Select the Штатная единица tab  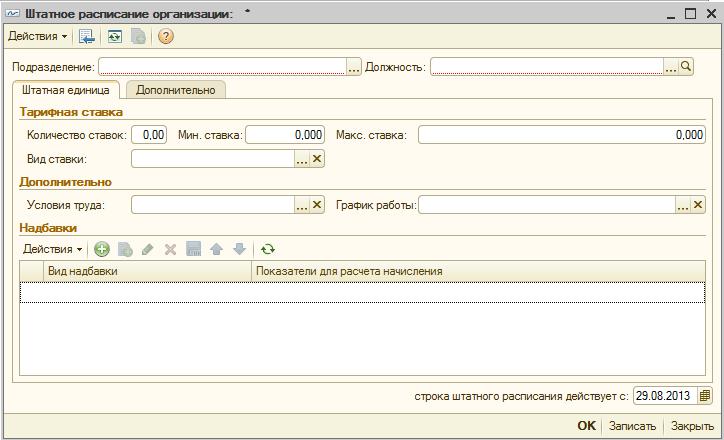66,90
